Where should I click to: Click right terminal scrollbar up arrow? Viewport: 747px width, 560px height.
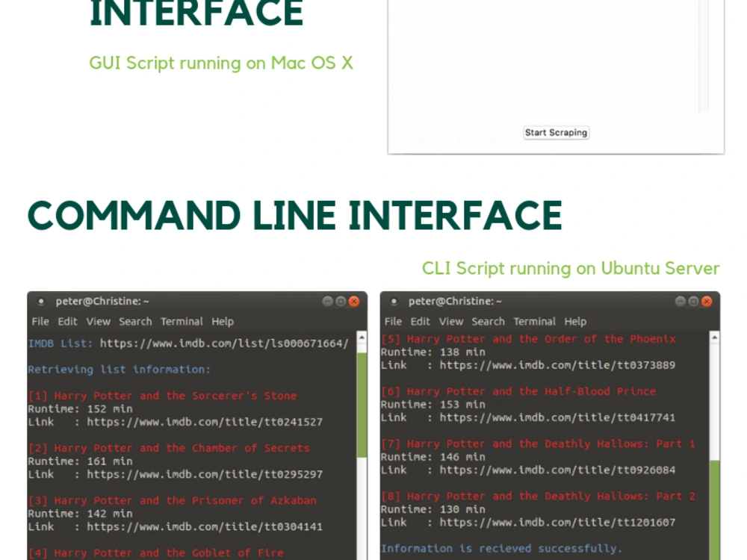coord(714,337)
